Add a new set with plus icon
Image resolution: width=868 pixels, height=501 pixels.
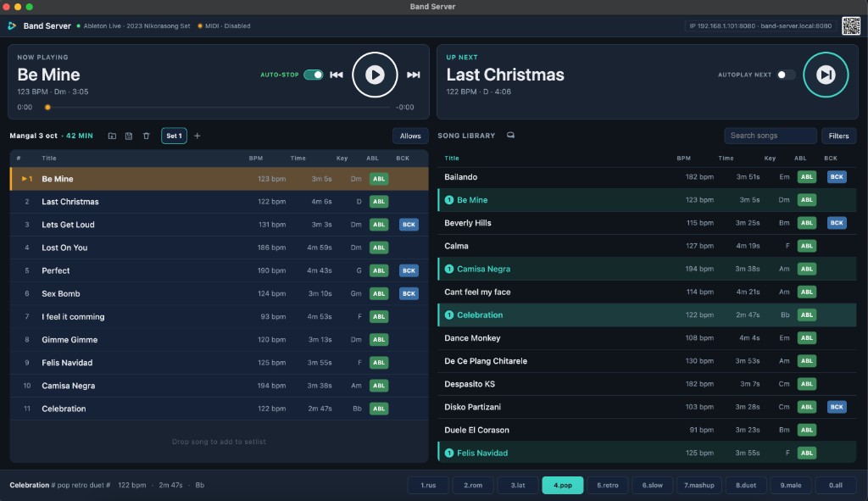coord(197,136)
